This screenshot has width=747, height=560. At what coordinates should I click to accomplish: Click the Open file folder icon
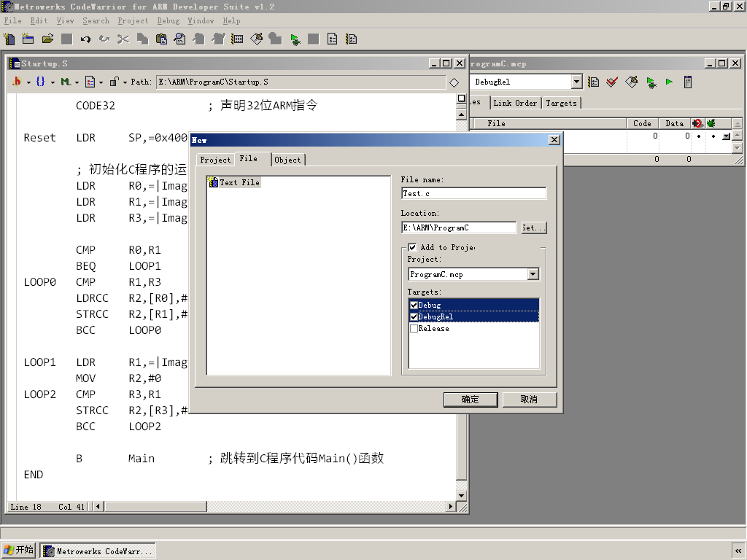pyautogui.click(x=47, y=39)
